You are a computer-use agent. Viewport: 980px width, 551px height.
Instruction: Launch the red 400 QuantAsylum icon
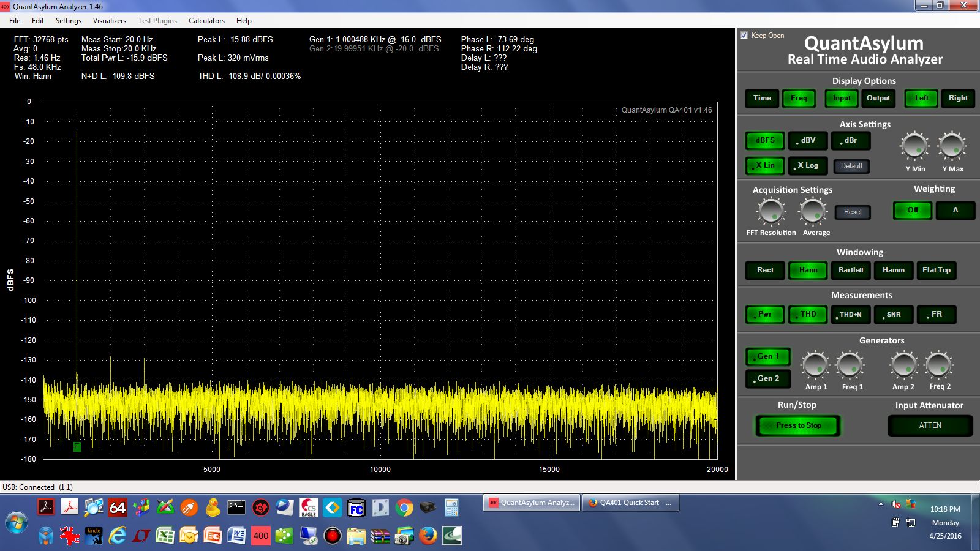click(261, 536)
